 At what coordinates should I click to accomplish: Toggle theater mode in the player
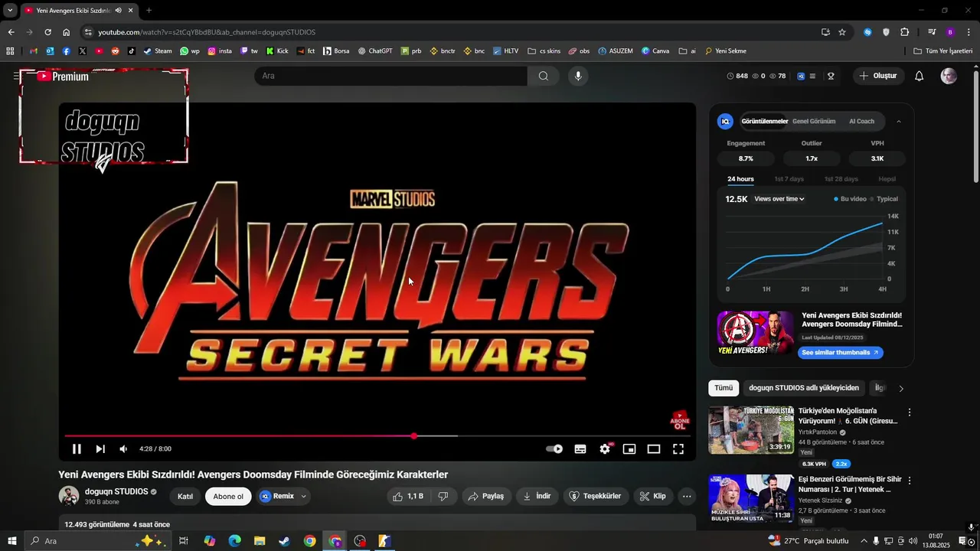654,449
